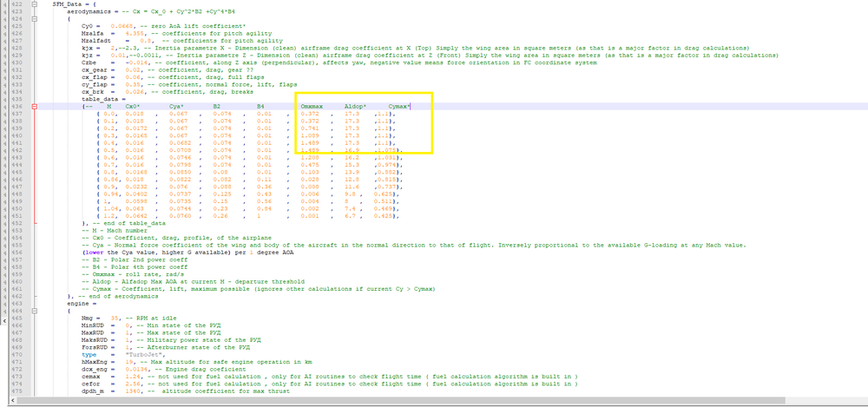The height and width of the screenshot is (407, 868).
Task: Click the dpdh_m value 1340
Action: pos(133,391)
